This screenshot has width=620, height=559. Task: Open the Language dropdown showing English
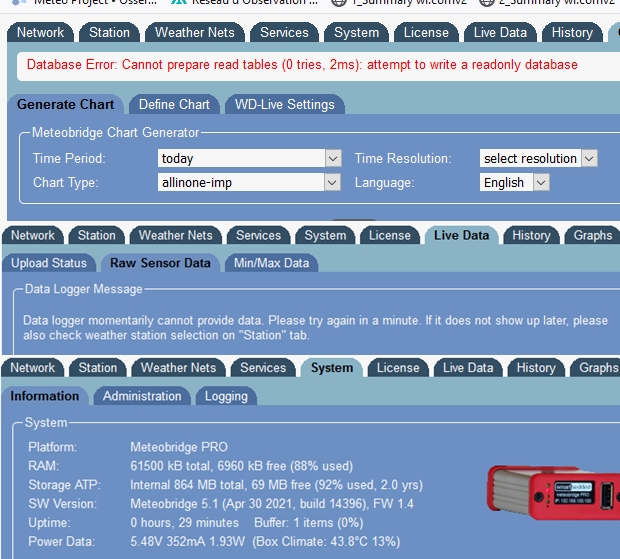click(514, 183)
